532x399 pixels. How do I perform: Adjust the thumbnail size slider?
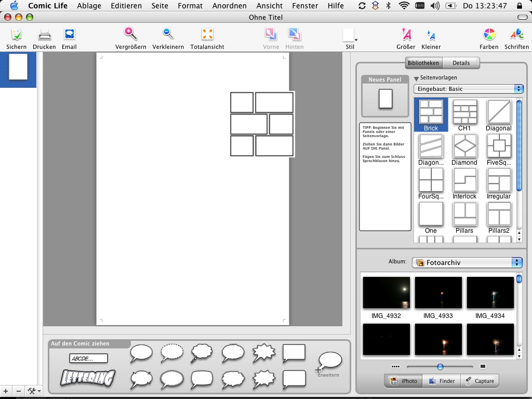tap(440, 367)
